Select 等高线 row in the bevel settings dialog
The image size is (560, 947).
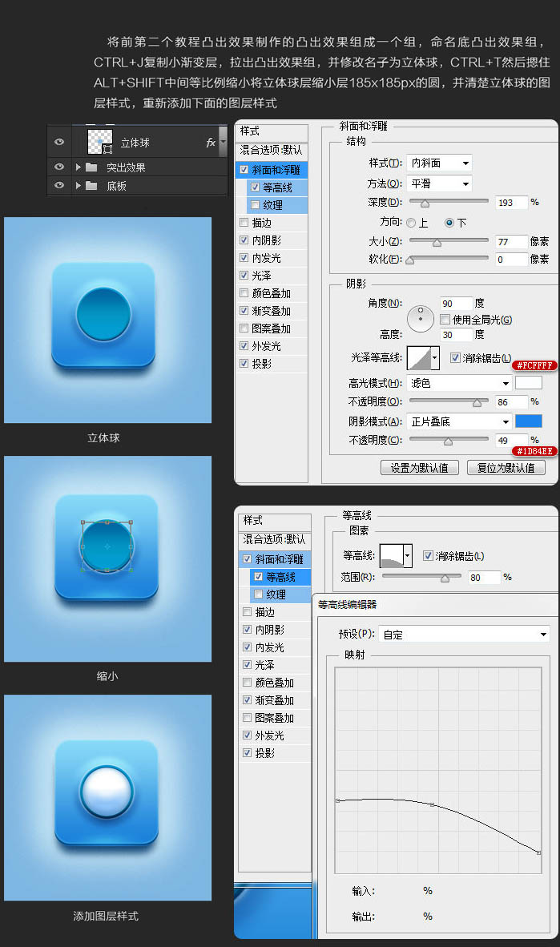(278, 187)
